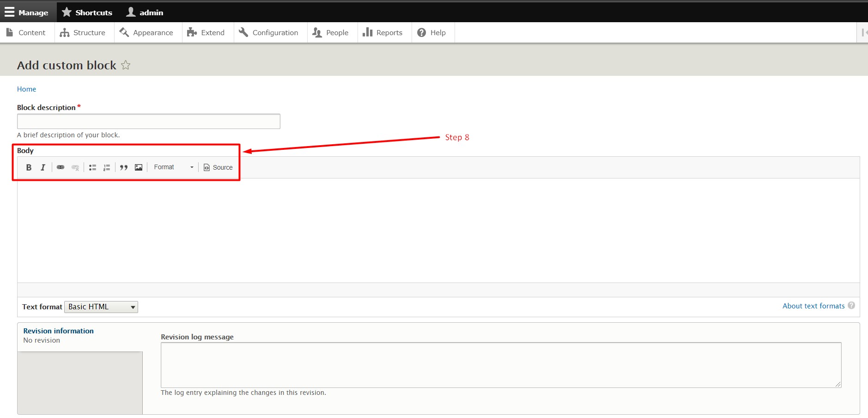The image size is (868, 418).
Task: Open the admin user menu
Action: (145, 12)
